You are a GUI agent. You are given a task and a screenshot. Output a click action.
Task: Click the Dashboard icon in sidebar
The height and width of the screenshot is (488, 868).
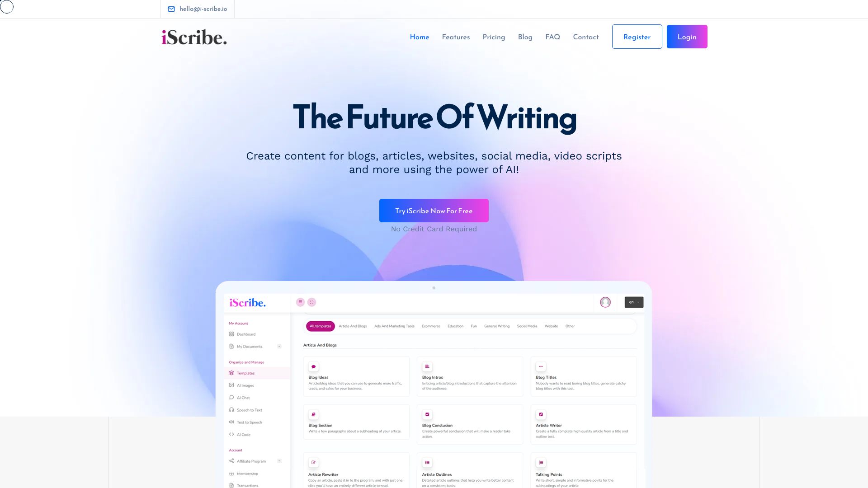[231, 333]
